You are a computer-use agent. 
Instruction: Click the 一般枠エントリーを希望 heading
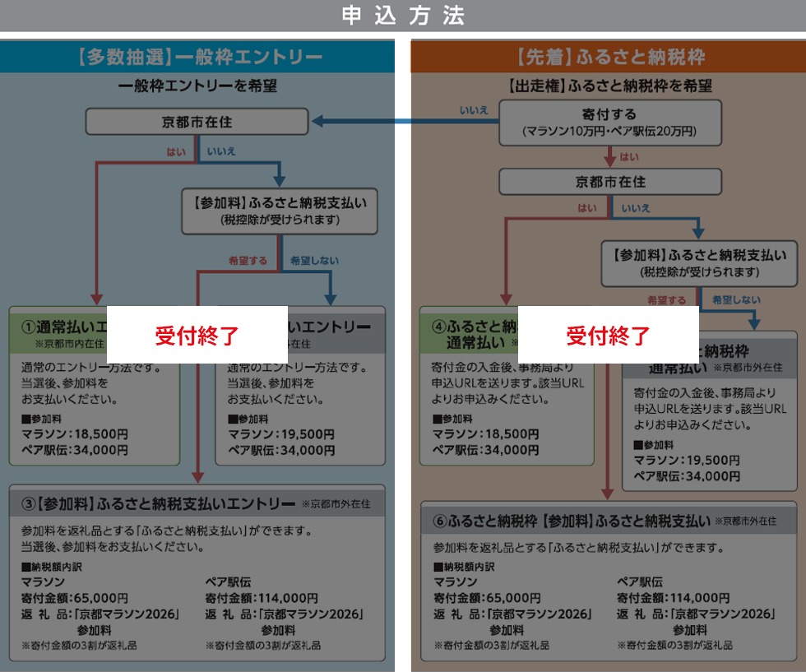click(x=197, y=86)
